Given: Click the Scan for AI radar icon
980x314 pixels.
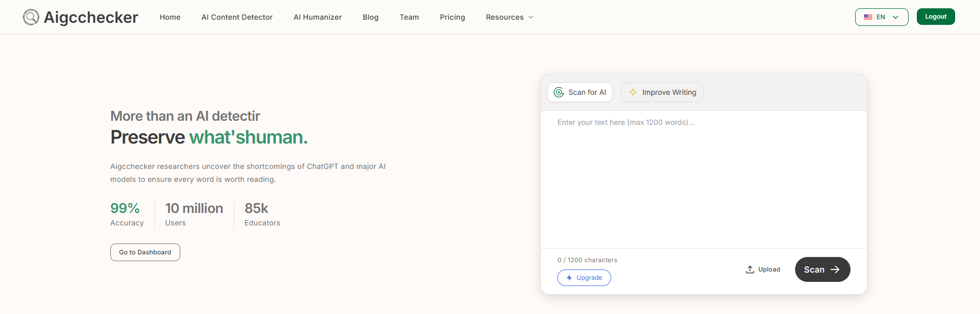Looking at the screenshot, I should point(558,92).
